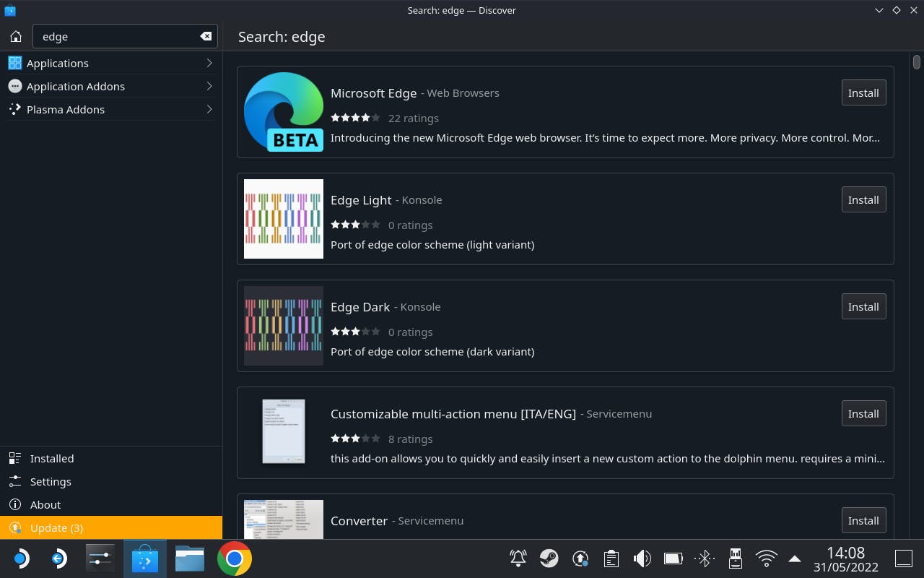924x578 pixels.
Task: Install Edge Dark
Action: tap(863, 306)
